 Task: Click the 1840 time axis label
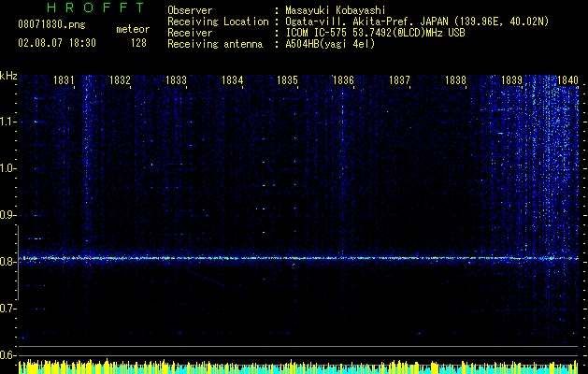[x=567, y=80]
